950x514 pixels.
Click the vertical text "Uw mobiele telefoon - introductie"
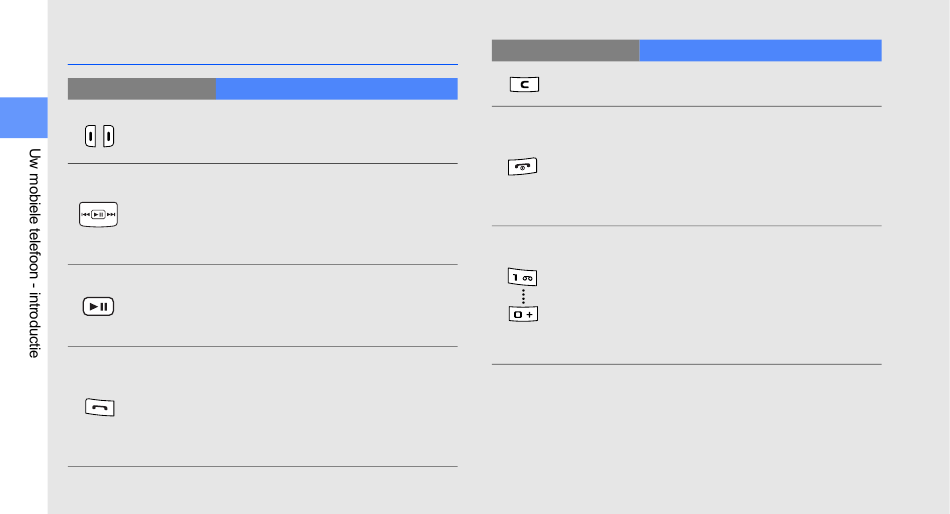tap(35, 253)
